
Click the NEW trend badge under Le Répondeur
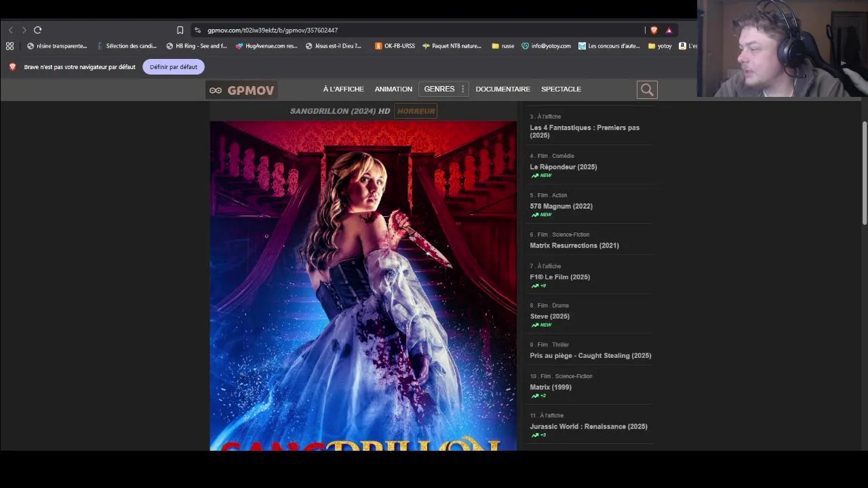coord(541,176)
